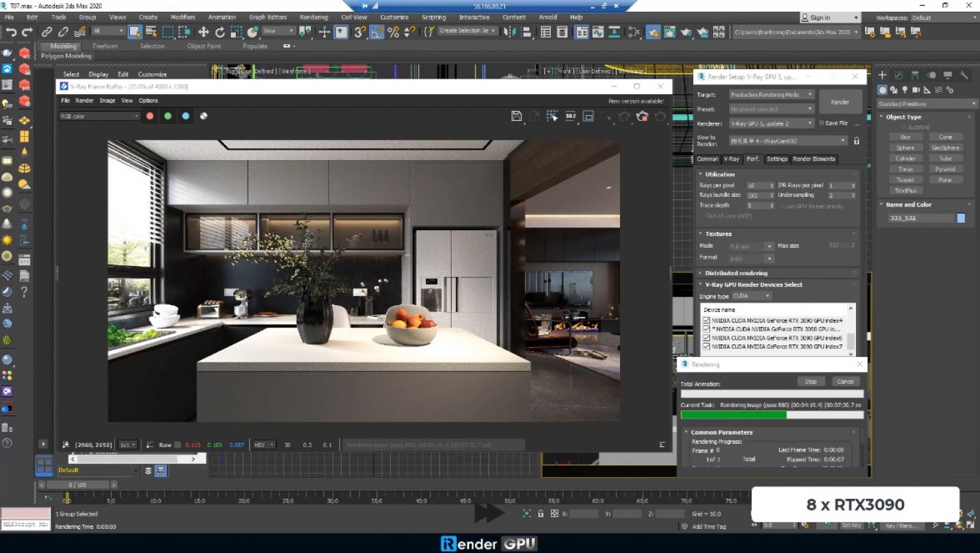This screenshot has width=980, height=553.
Task: Show the red channel in frame buffer
Action: pos(150,116)
